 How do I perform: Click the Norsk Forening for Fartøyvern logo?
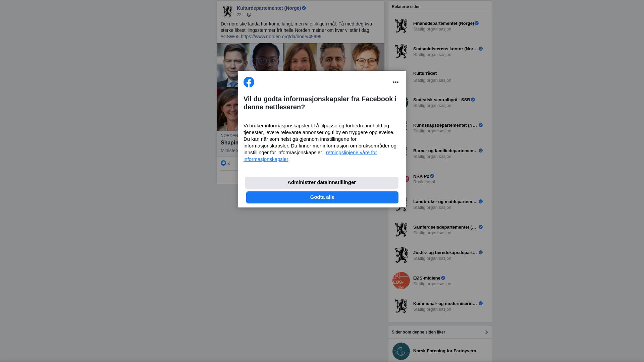point(401,351)
